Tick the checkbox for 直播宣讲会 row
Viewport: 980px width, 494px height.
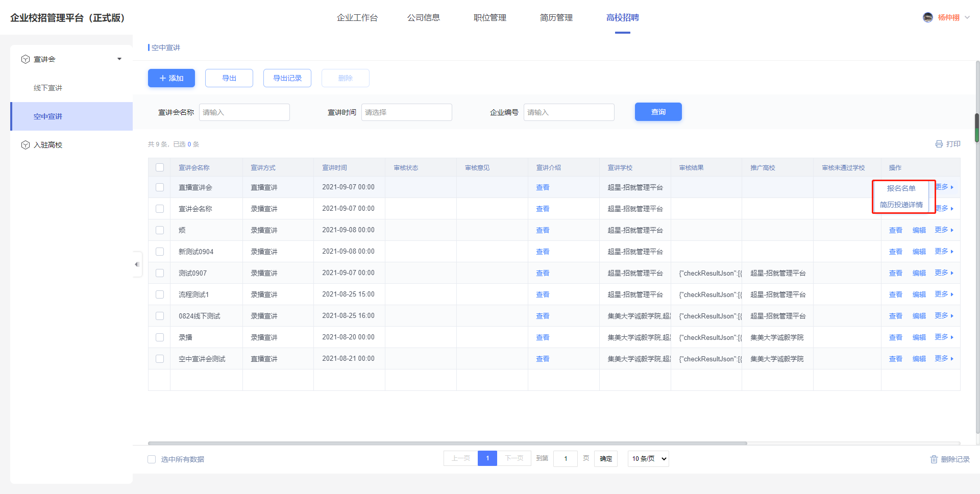[160, 187]
